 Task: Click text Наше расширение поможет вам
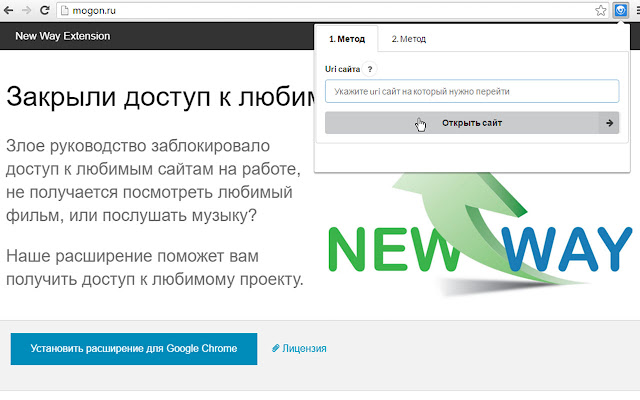pos(132,256)
